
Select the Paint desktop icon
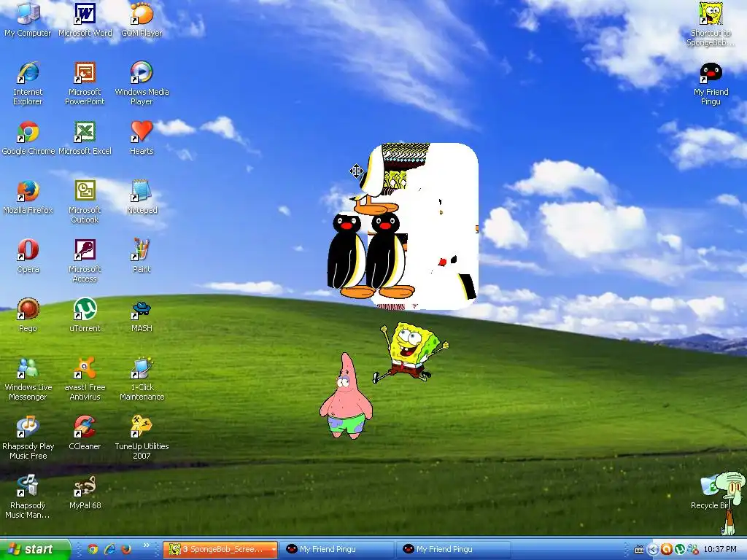(x=142, y=256)
